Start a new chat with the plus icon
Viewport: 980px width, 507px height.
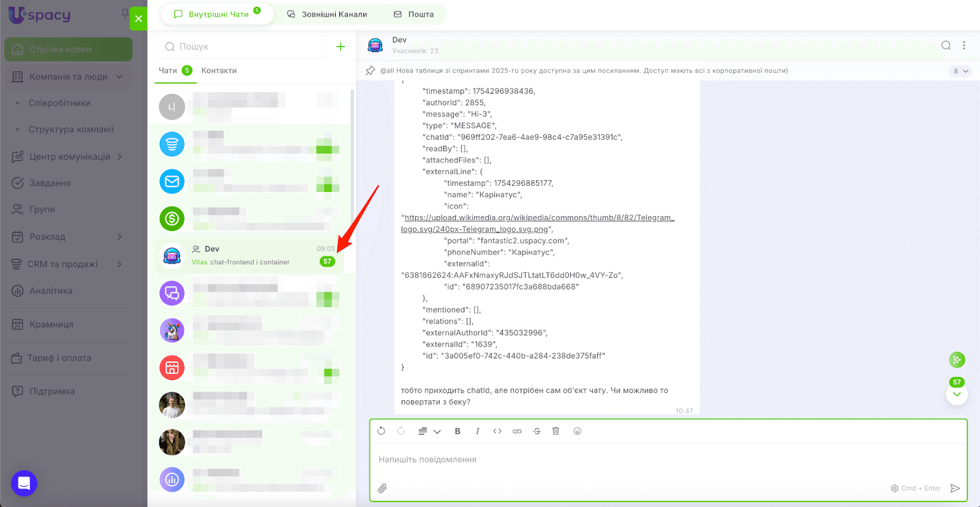341,47
